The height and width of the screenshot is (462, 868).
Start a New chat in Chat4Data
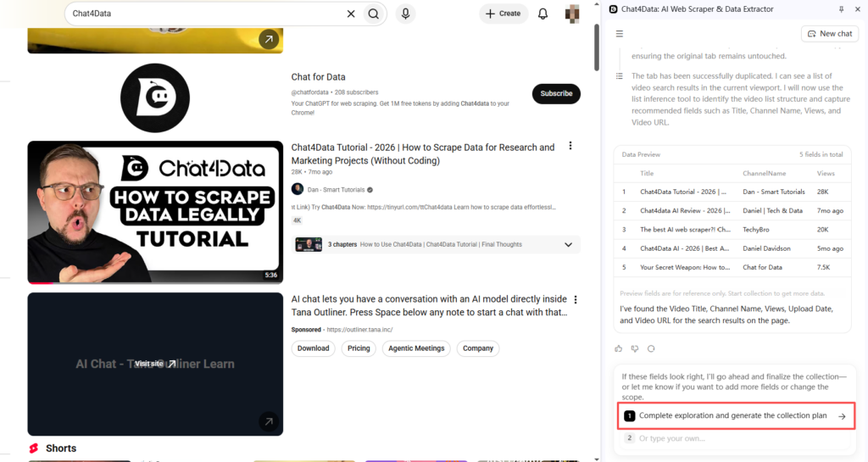click(830, 34)
